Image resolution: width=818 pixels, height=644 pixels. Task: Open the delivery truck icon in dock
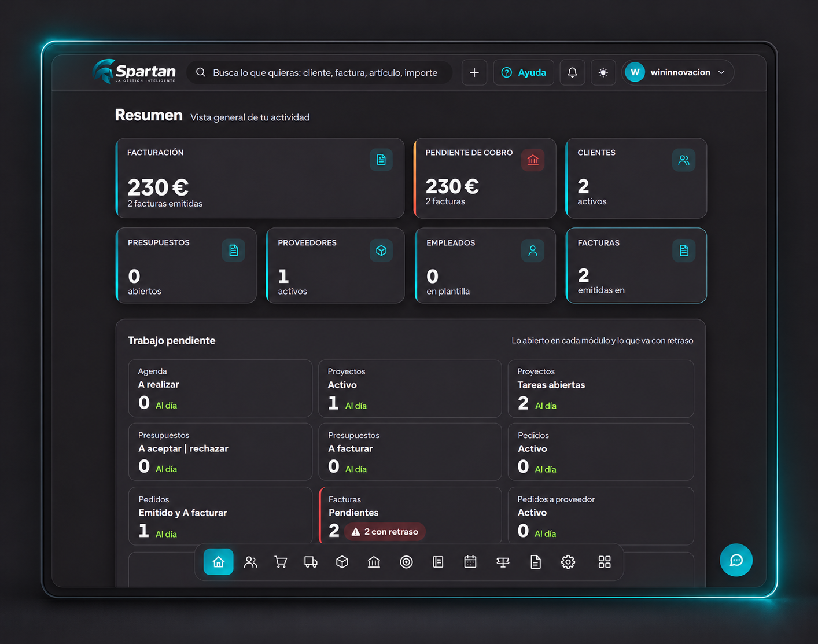pyautogui.click(x=311, y=562)
